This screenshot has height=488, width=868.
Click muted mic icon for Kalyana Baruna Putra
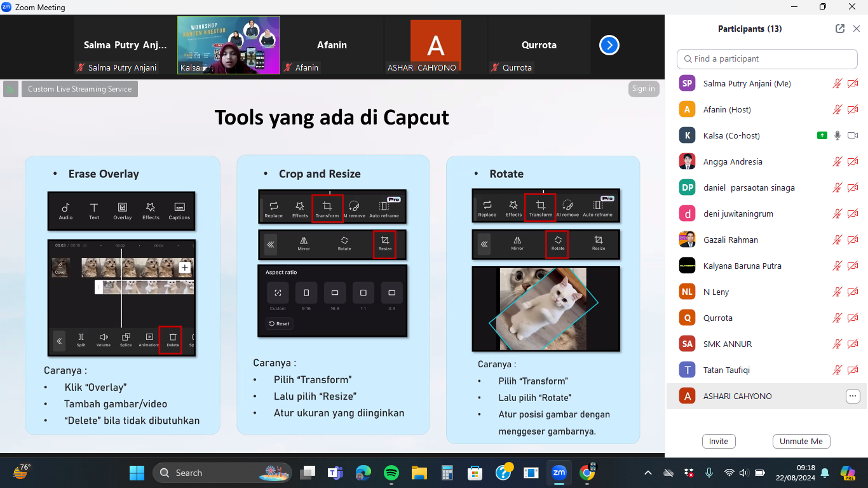(837, 266)
